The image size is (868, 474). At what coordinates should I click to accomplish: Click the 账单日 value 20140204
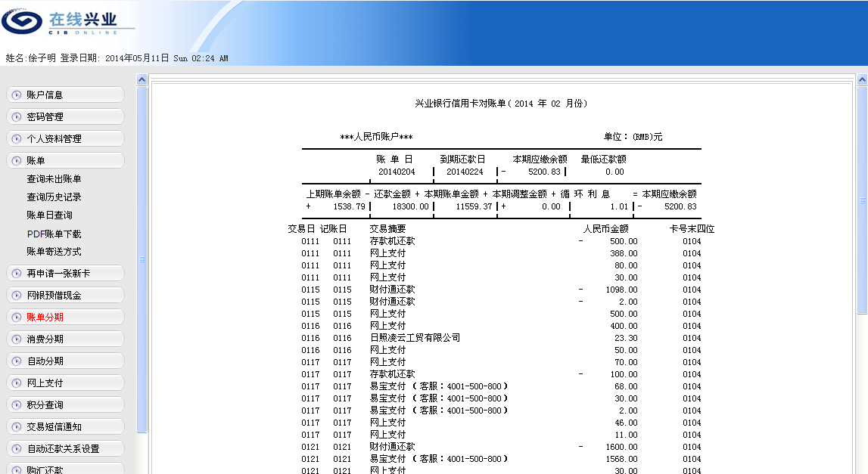pyautogui.click(x=397, y=172)
